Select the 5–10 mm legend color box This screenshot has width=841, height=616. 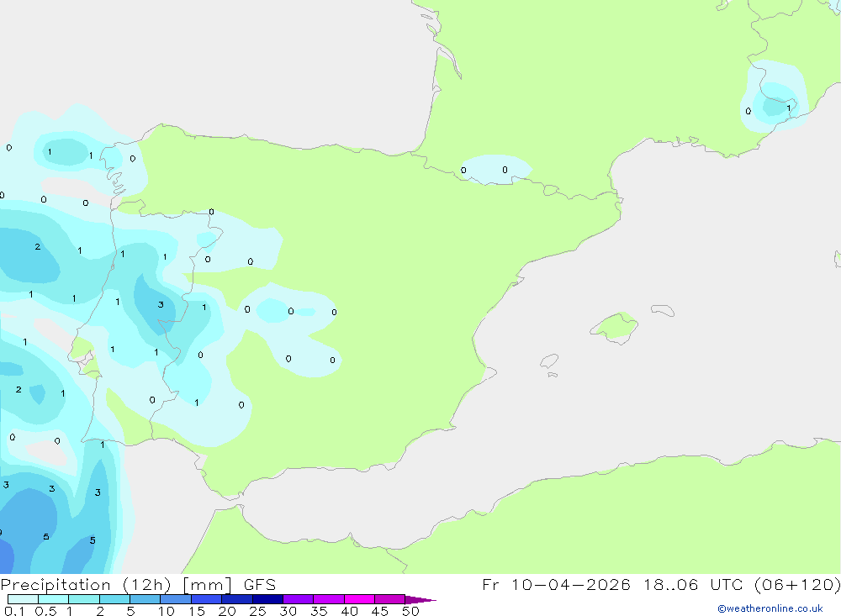(x=145, y=599)
